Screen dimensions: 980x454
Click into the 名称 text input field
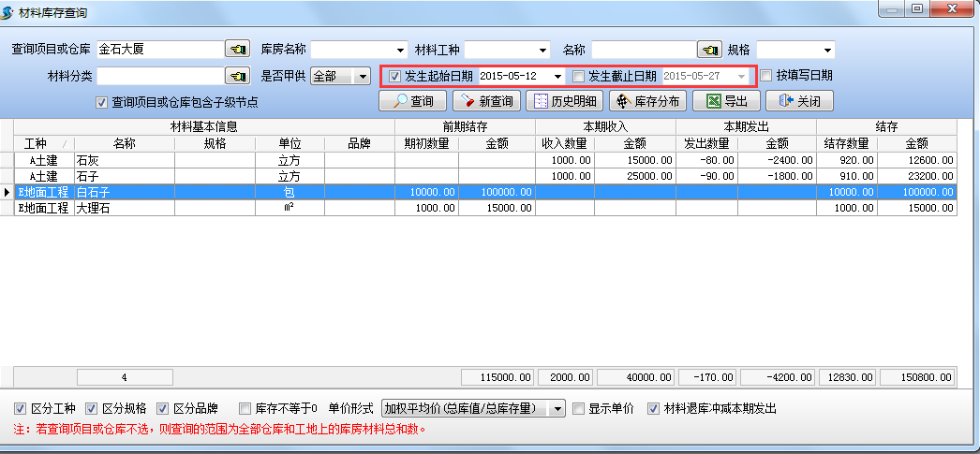pos(643,50)
